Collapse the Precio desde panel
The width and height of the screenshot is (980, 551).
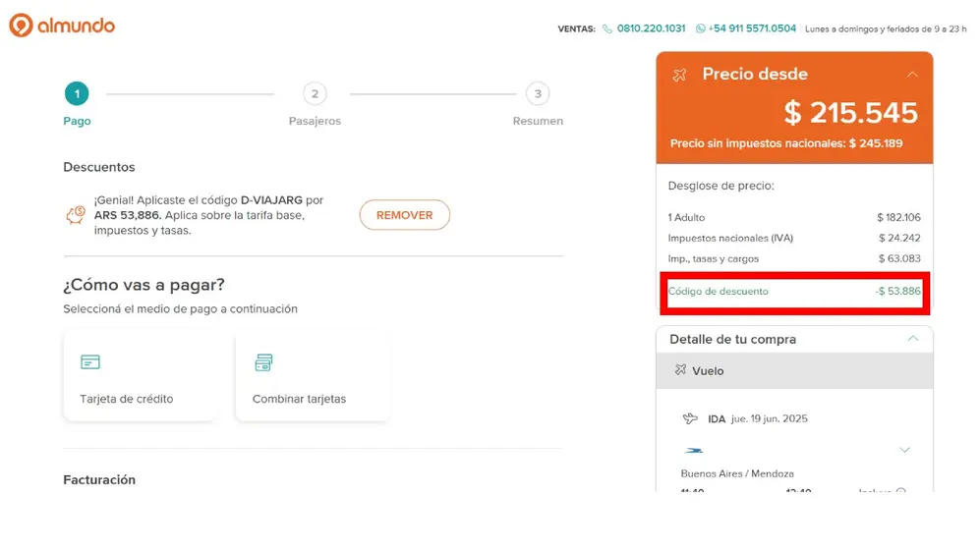point(912,75)
